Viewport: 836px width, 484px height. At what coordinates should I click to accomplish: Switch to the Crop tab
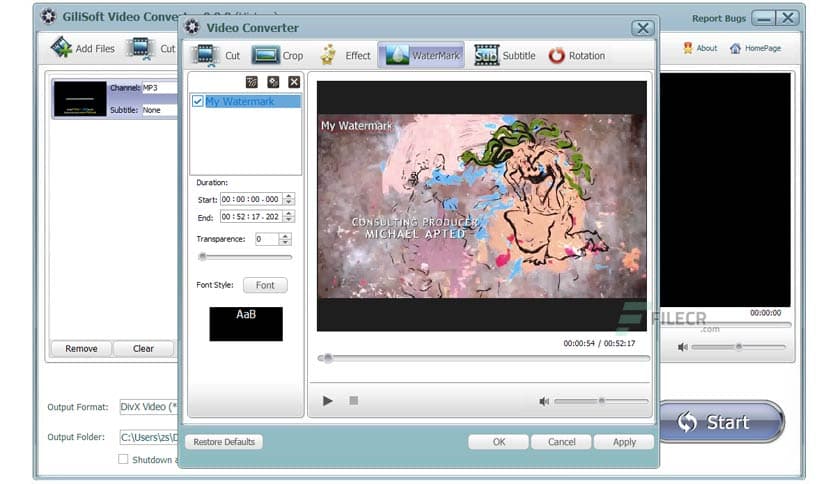pos(277,55)
